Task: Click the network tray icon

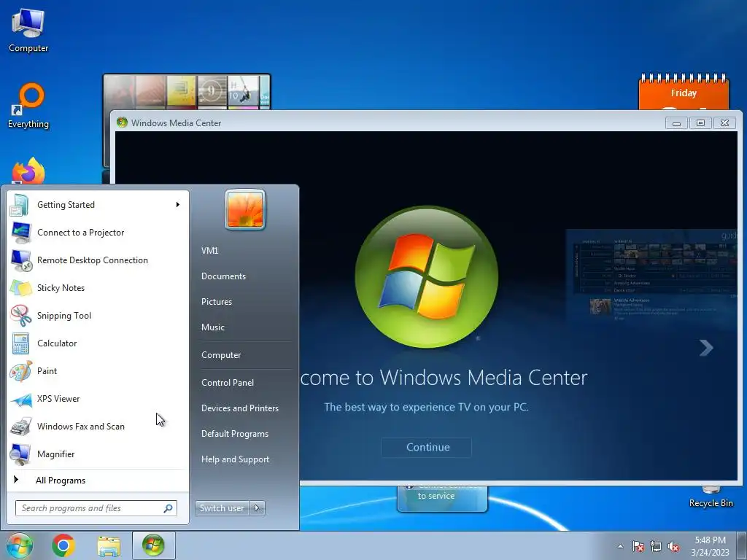Action: pos(656,546)
